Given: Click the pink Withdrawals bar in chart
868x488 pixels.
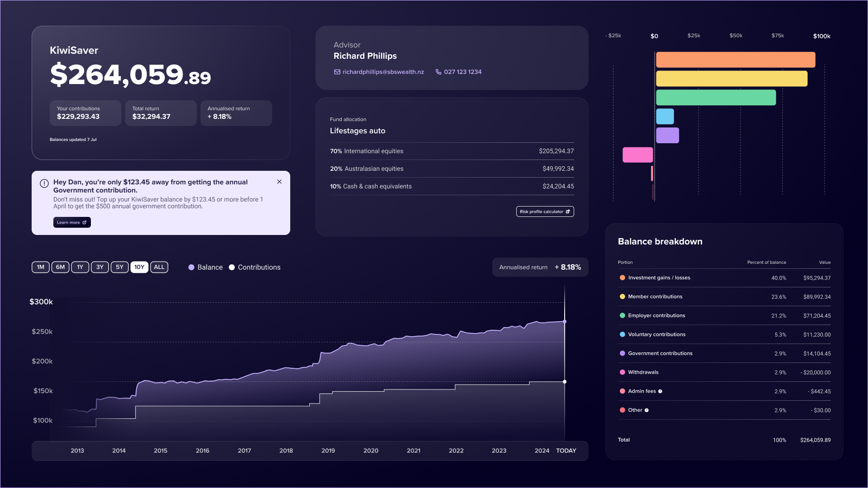Looking at the screenshot, I should pos(637,155).
